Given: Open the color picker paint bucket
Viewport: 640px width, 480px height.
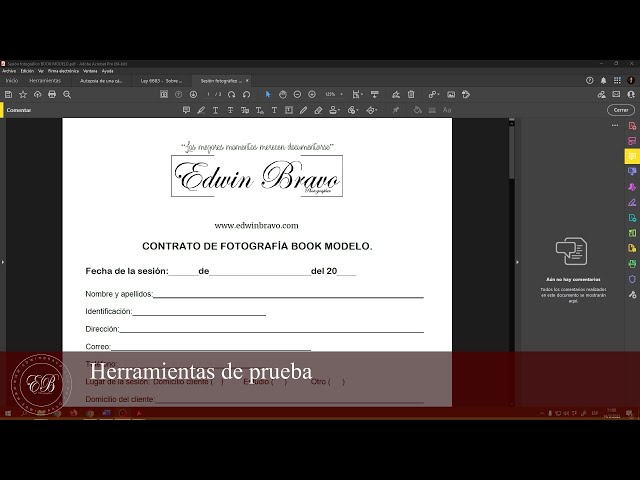Looking at the screenshot, I should (x=417, y=110).
